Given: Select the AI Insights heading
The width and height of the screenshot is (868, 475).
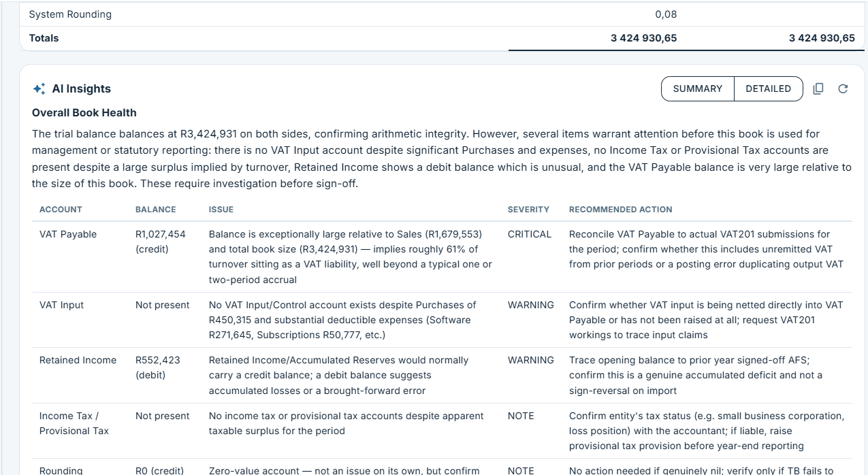Looking at the screenshot, I should point(81,88).
